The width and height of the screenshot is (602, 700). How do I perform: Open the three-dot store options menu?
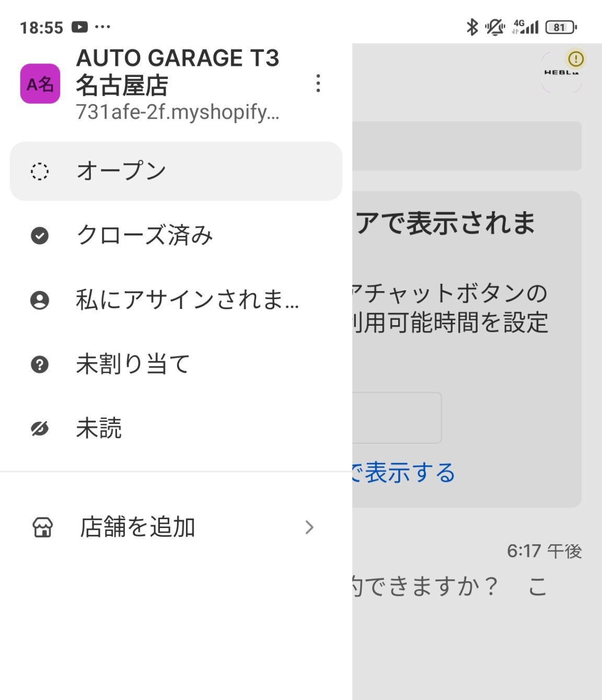click(x=318, y=84)
